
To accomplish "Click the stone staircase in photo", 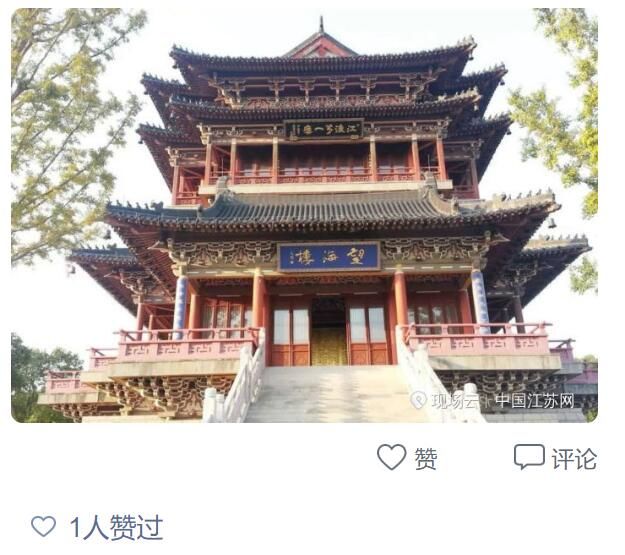I will coord(334,394).
